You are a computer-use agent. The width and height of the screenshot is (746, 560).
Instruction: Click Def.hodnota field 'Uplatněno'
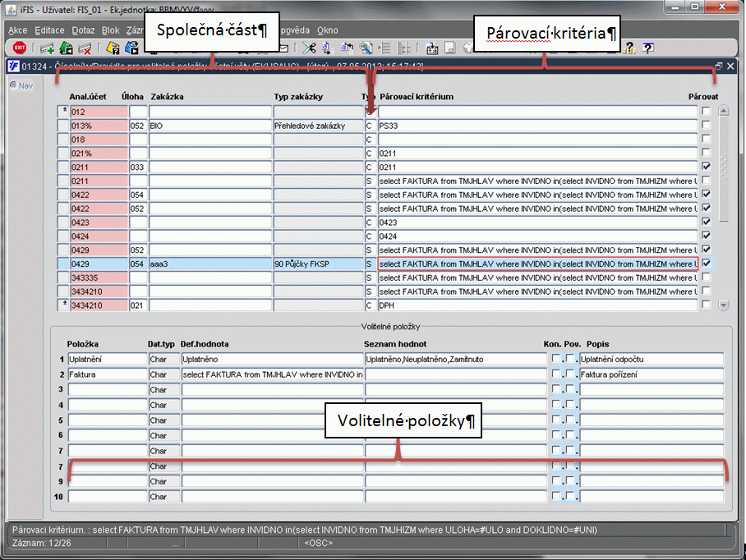[272, 360]
